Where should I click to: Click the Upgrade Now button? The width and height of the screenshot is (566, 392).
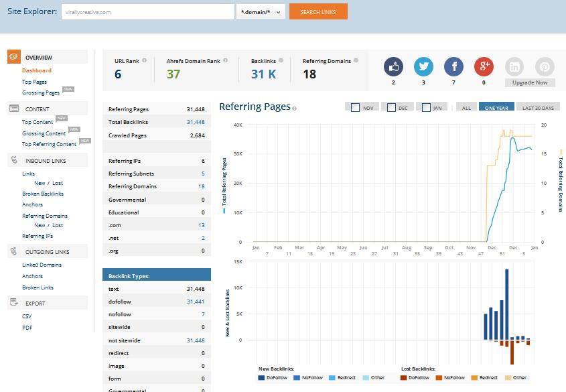click(530, 82)
